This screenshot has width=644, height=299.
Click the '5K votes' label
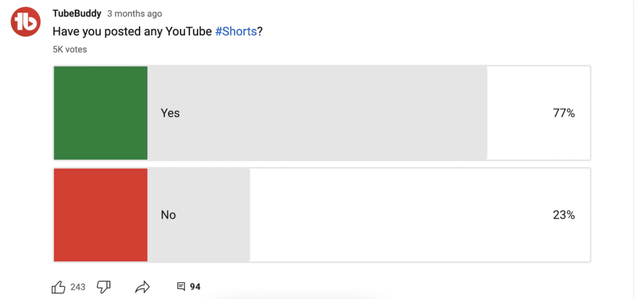coord(70,49)
